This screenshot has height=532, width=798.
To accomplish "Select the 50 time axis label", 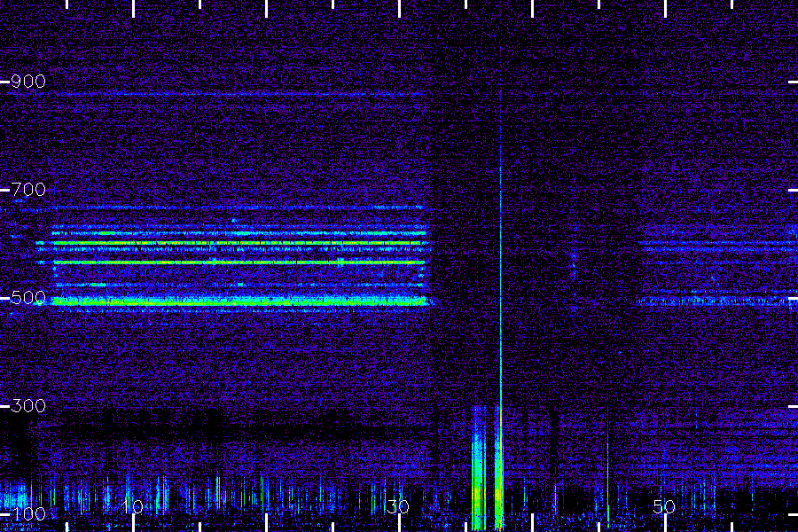I will tap(665, 506).
